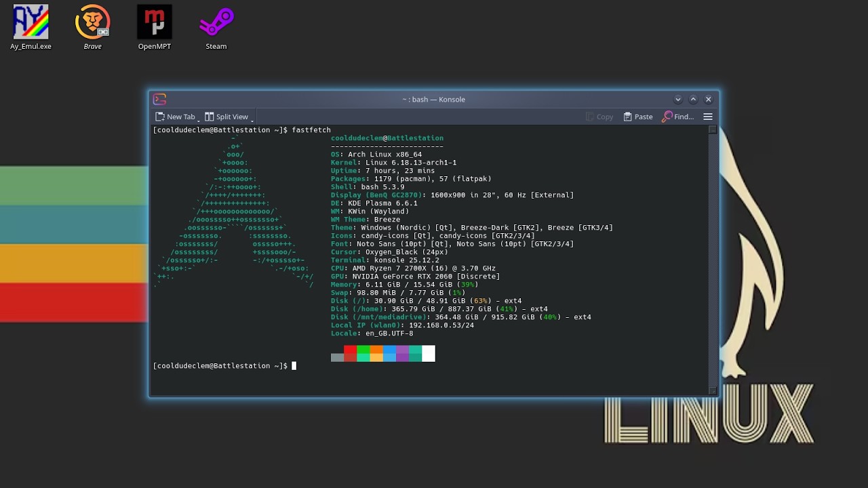This screenshot has height=488, width=868.
Task: Click Split View in Konsole toolbar
Action: 226,117
